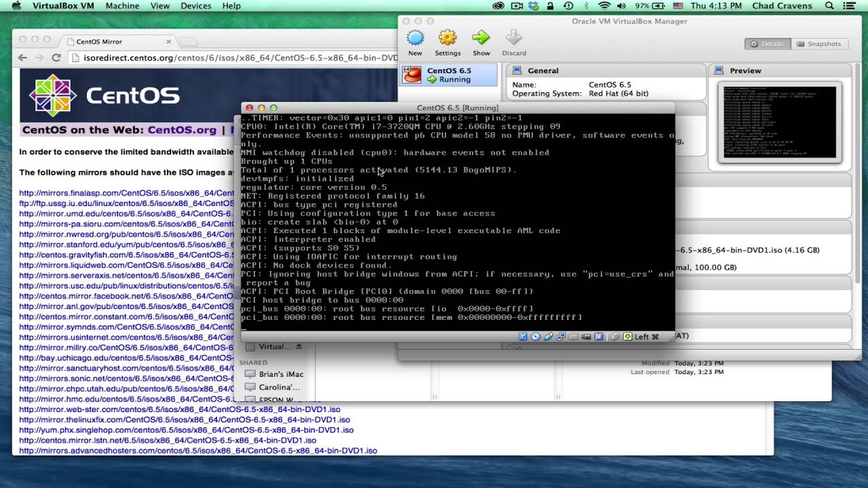Open the Machine menu

(x=122, y=5)
